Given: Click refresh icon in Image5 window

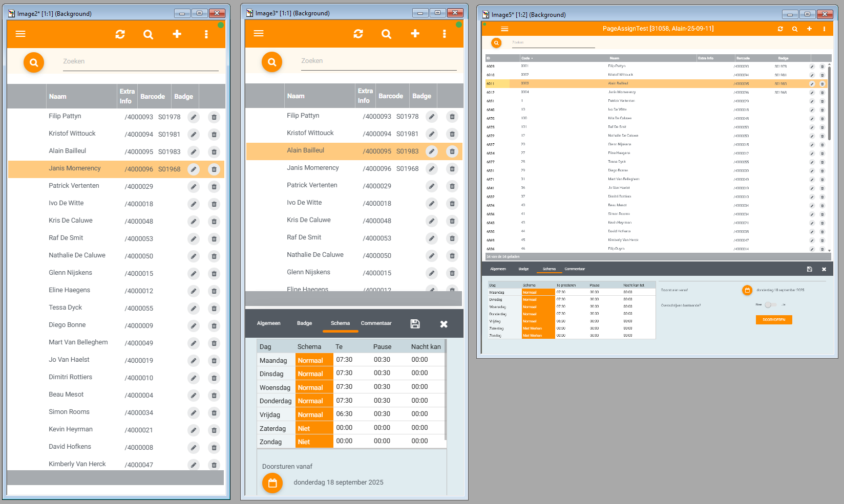Looking at the screenshot, I should [780, 29].
